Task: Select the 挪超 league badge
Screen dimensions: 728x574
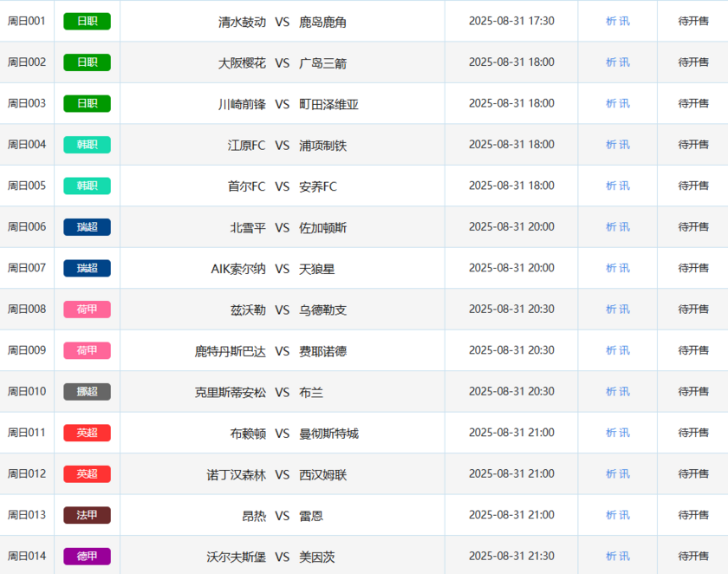Action: pyautogui.click(x=87, y=392)
